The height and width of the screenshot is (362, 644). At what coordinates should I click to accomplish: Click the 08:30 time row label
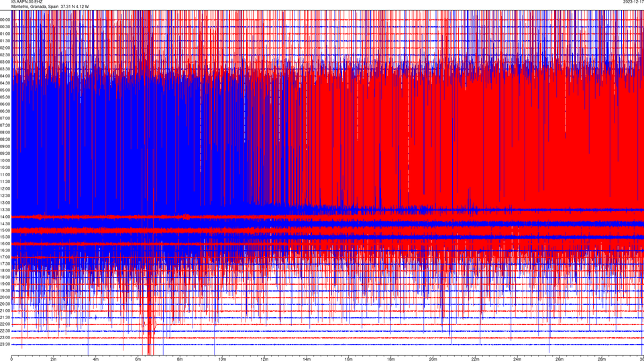point(5,139)
